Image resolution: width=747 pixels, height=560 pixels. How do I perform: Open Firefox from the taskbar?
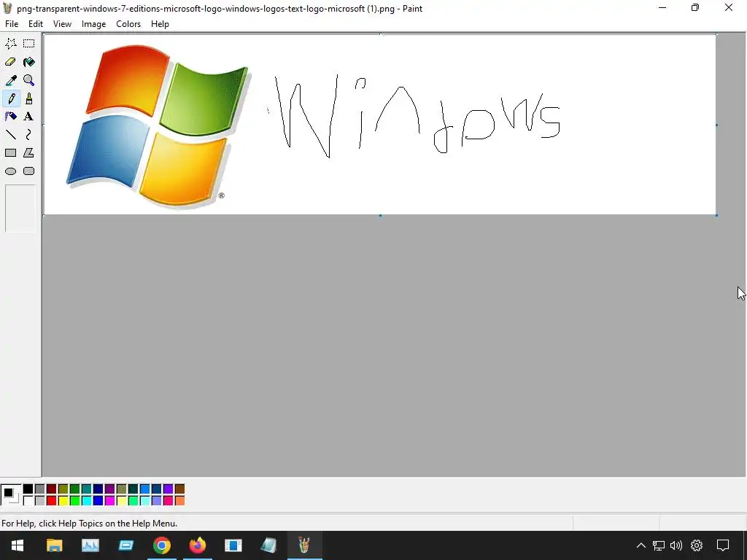pyautogui.click(x=197, y=545)
